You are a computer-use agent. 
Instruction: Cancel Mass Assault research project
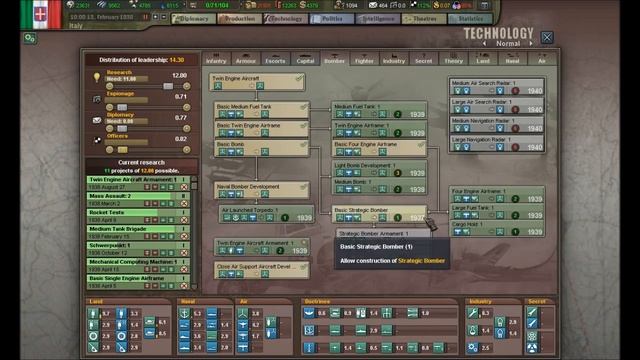(x=184, y=203)
